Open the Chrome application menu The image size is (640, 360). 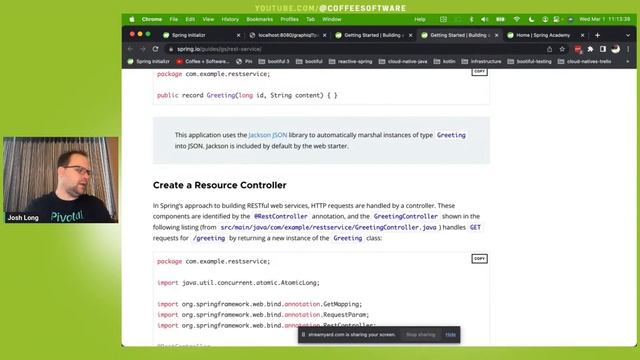(152, 19)
